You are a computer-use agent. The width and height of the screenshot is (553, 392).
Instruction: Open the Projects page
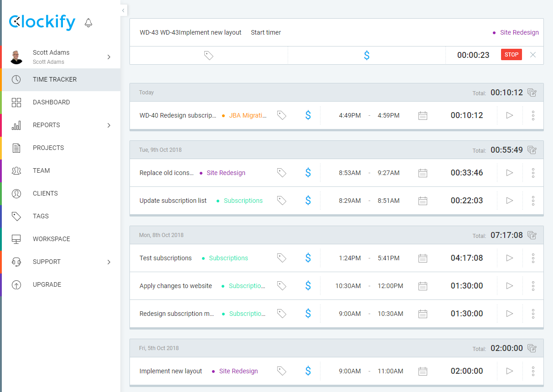tap(60, 148)
